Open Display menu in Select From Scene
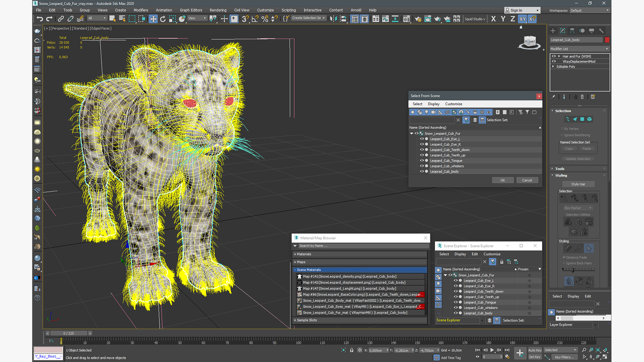This screenshot has height=362, width=644. click(433, 104)
